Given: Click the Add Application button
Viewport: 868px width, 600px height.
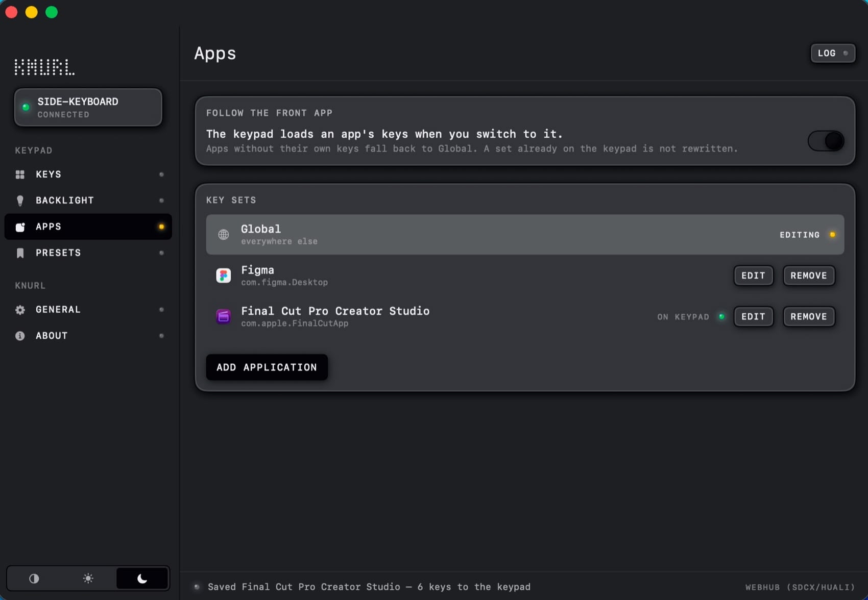Looking at the screenshot, I should click(x=267, y=367).
